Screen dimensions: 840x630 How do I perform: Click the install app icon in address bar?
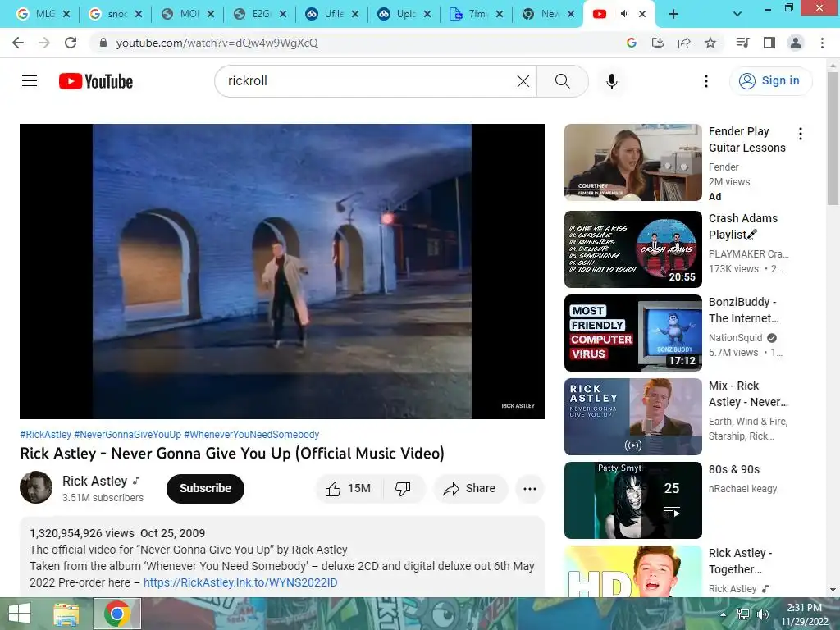click(x=657, y=43)
